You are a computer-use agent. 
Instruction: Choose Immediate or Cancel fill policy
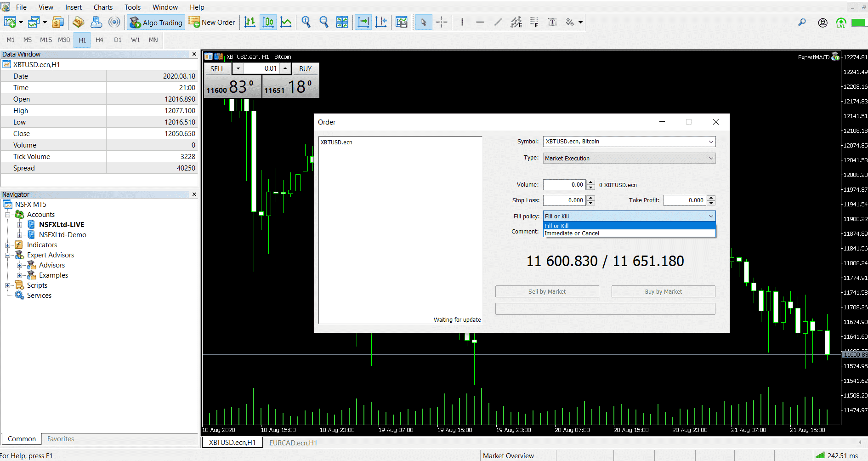(x=629, y=233)
